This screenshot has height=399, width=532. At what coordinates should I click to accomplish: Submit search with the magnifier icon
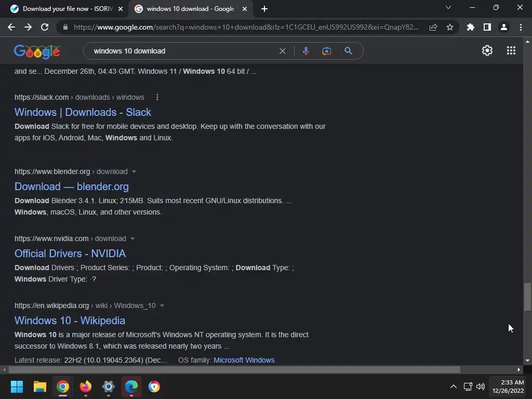click(348, 51)
